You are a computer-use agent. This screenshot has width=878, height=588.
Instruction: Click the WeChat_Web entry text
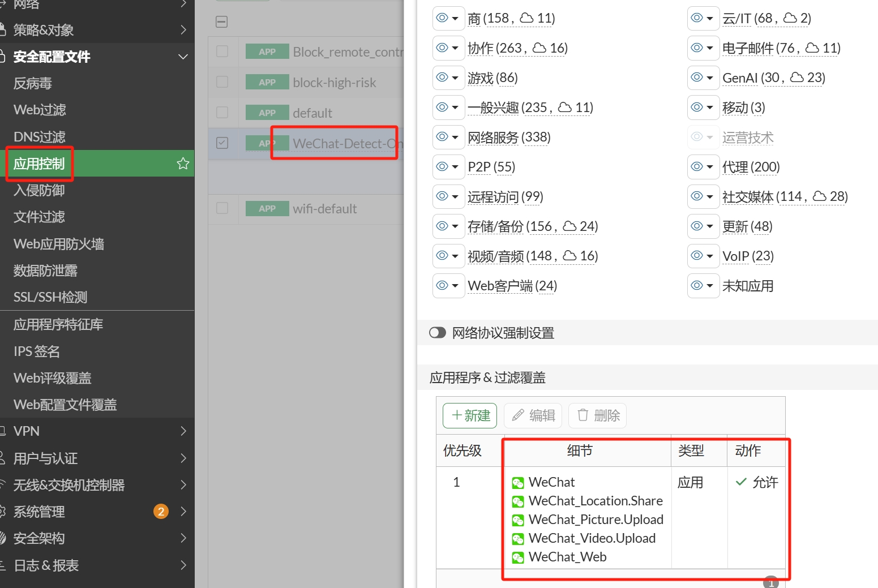pos(568,557)
